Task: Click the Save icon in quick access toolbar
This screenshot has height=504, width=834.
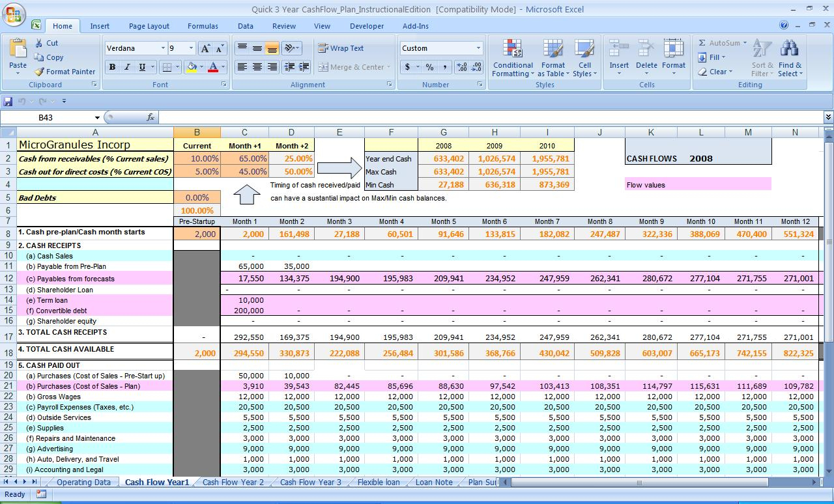Action: (8, 101)
